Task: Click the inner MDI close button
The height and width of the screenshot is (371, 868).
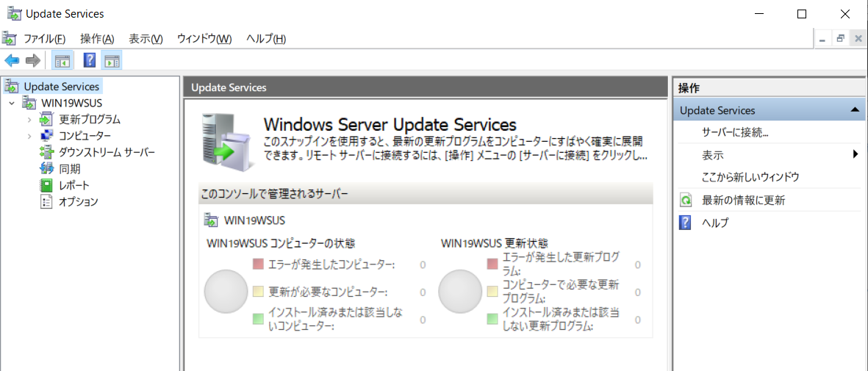Action: [858, 39]
